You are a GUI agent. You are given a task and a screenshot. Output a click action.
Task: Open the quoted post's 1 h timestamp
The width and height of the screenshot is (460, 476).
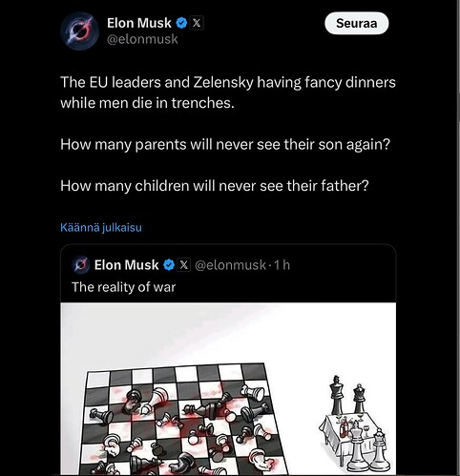(x=282, y=265)
